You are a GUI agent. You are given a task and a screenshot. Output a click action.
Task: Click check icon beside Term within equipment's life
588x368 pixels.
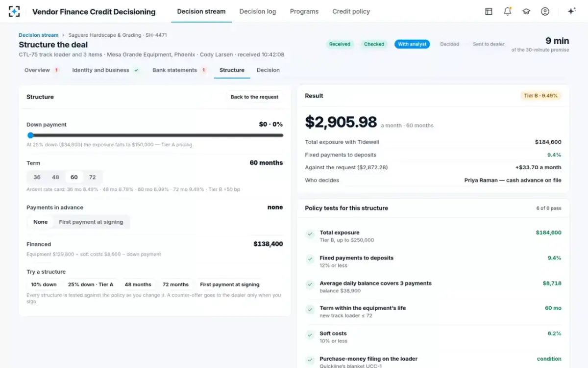point(310,310)
